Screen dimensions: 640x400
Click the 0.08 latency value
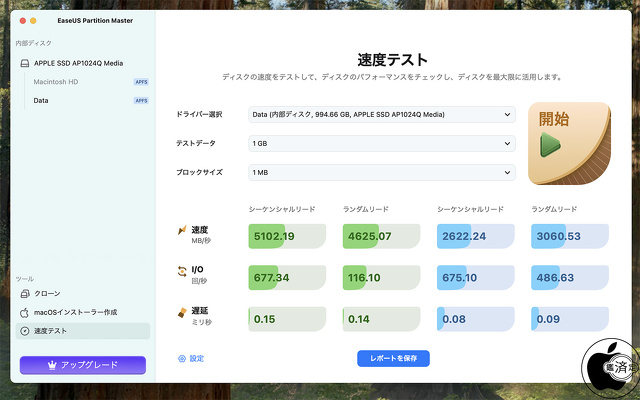[x=454, y=319]
